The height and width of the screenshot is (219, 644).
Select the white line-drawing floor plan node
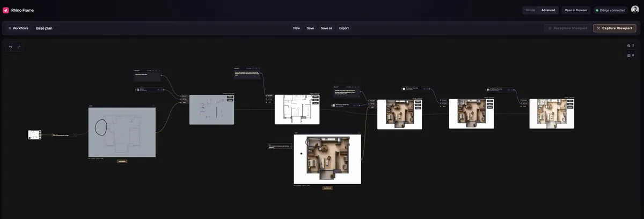coord(297,109)
